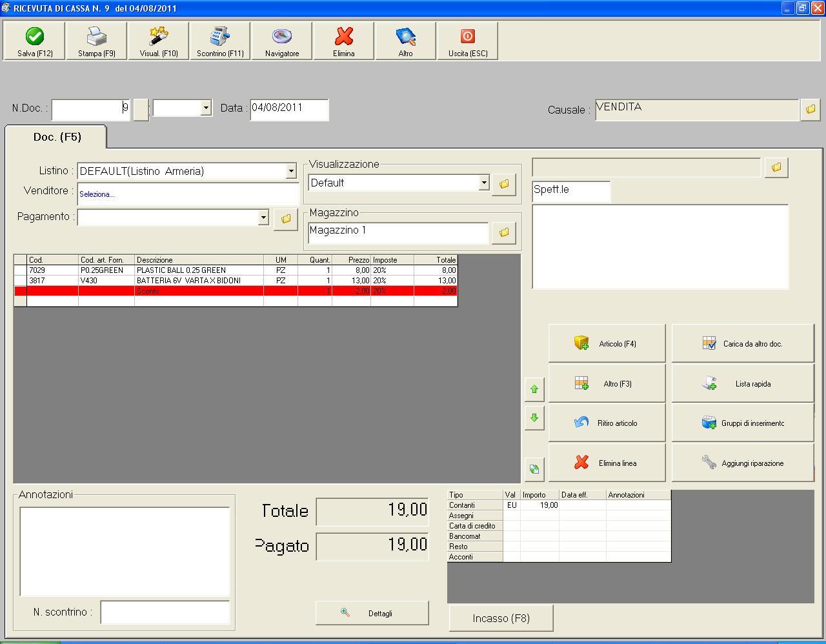Expand the Visualizzazione dropdown
The image size is (826, 644).
point(484,183)
